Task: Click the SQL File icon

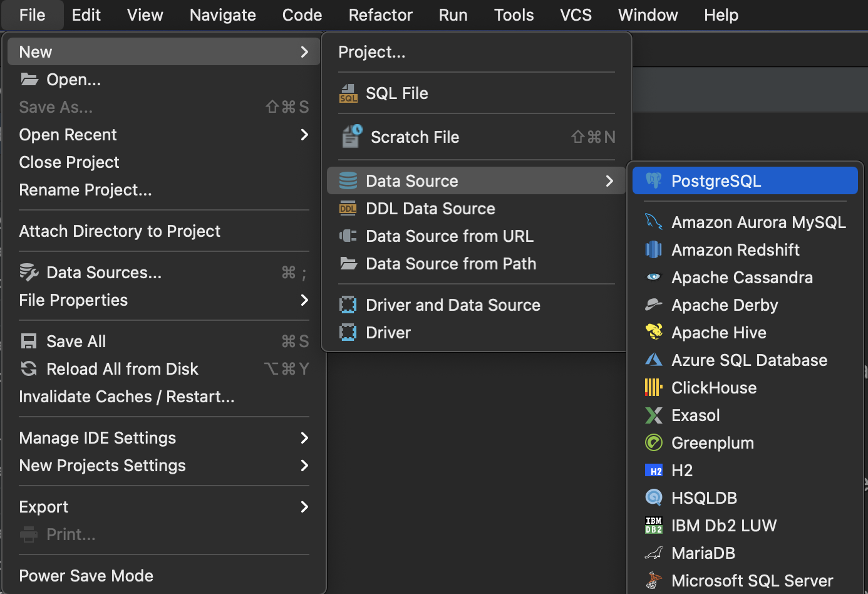Action: tap(348, 93)
